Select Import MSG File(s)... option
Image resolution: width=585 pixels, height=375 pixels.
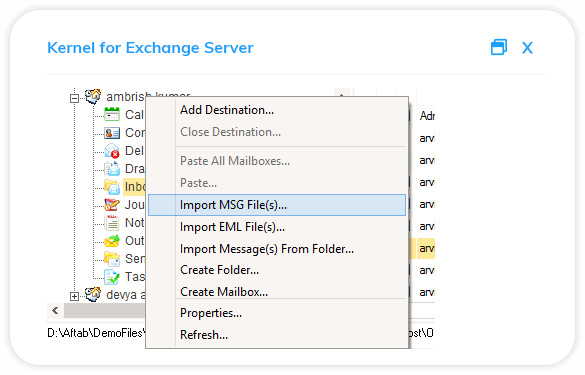click(x=277, y=205)
